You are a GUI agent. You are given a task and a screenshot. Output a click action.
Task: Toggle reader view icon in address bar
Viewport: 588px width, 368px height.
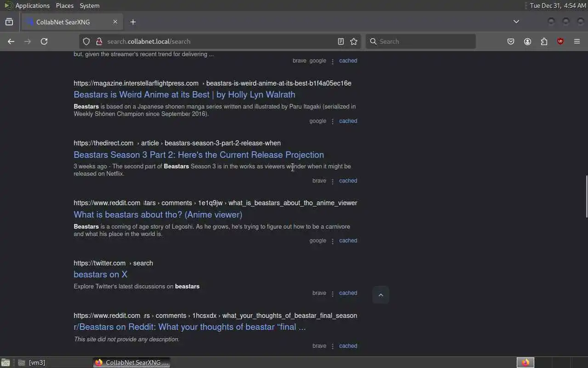[x=341, y=41]
